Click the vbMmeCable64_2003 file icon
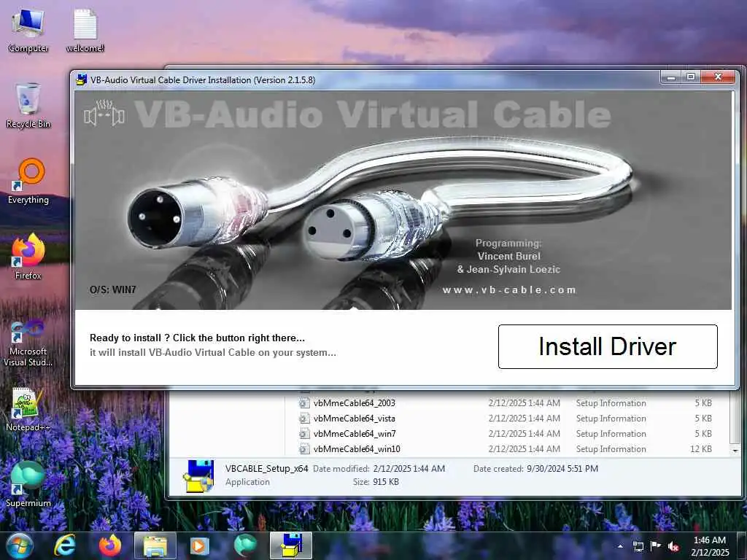Image resolution: width=747 pixels, height=560 pixels. (304, 402)
